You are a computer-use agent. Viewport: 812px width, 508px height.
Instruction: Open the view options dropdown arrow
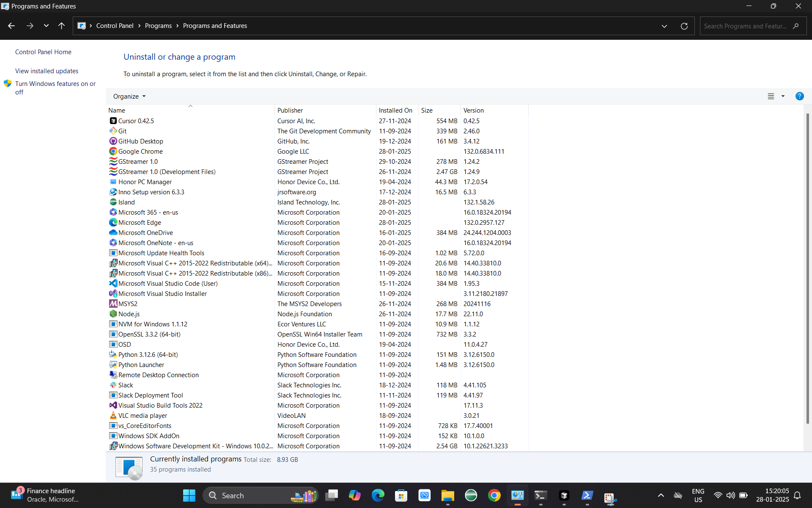click(x=783, y=96)
